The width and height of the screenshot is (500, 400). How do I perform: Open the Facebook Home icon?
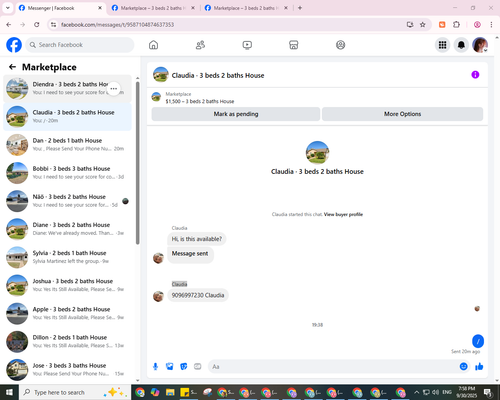click(153, 45)
